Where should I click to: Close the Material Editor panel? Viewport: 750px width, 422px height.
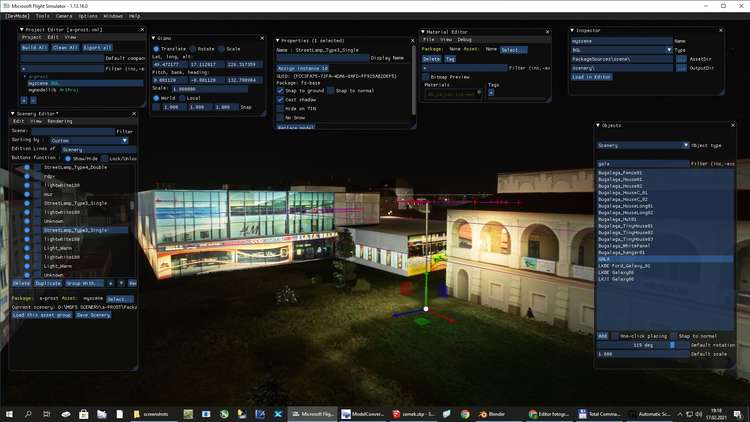tap(548, 32)
